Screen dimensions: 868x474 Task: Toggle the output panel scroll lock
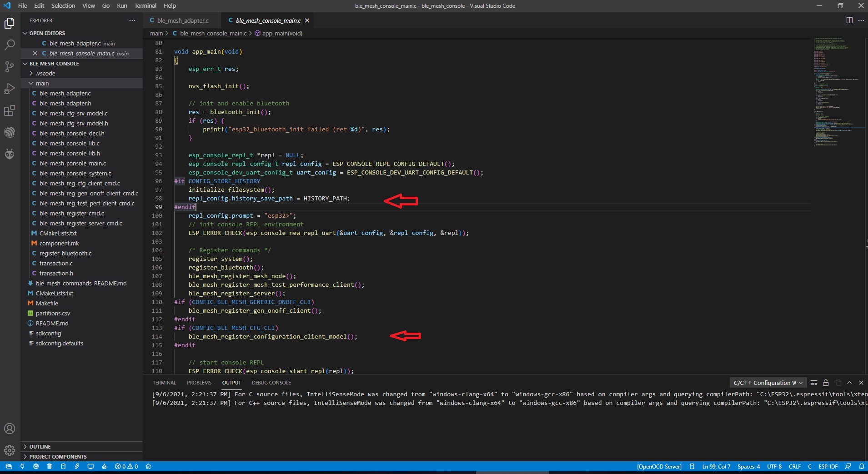tap(826, 383)
